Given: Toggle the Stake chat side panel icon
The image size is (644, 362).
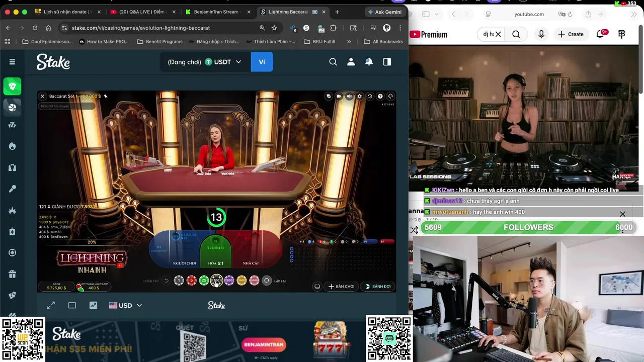Looking at the screenshot, I should pos(387,62).
